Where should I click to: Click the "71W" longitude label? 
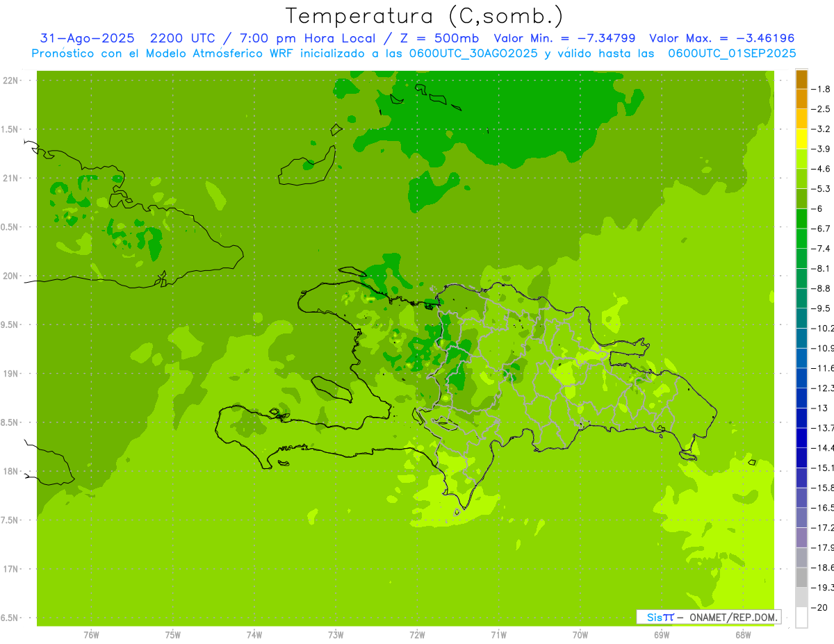[498, 635]
